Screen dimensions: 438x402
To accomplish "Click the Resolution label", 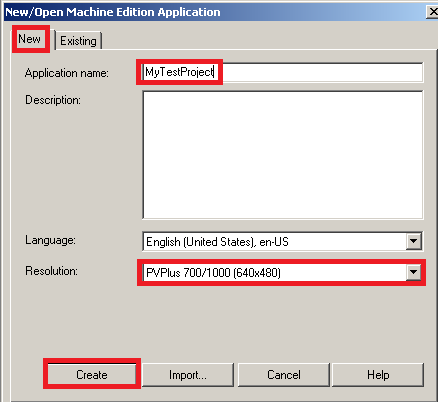I will pos(51,271).
